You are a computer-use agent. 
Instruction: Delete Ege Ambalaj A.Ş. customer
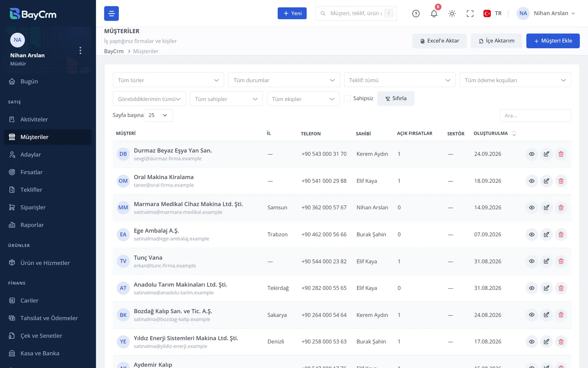click(561, 234)
